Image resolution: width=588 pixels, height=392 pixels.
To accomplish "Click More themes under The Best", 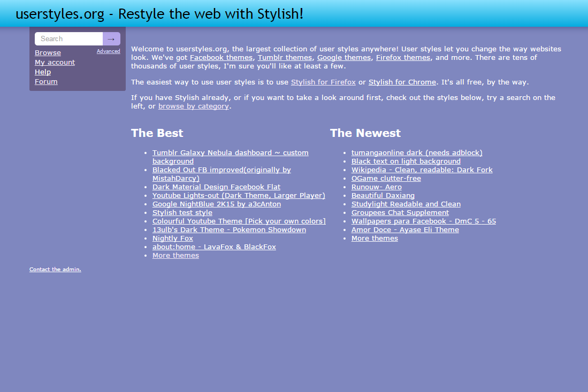I will (175, 256).
